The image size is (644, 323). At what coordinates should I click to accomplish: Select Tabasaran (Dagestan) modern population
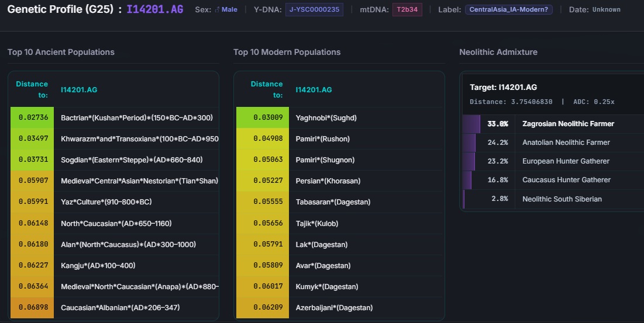click(339, 202)
